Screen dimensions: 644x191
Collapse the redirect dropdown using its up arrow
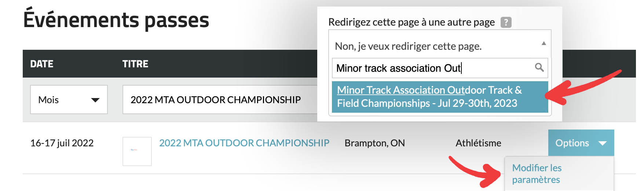544,44
